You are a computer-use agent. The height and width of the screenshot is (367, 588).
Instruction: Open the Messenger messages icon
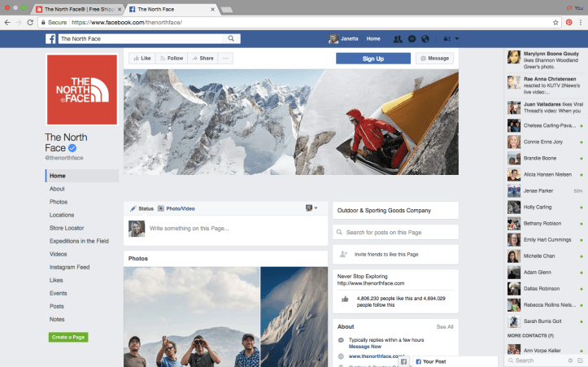point(412,38)
